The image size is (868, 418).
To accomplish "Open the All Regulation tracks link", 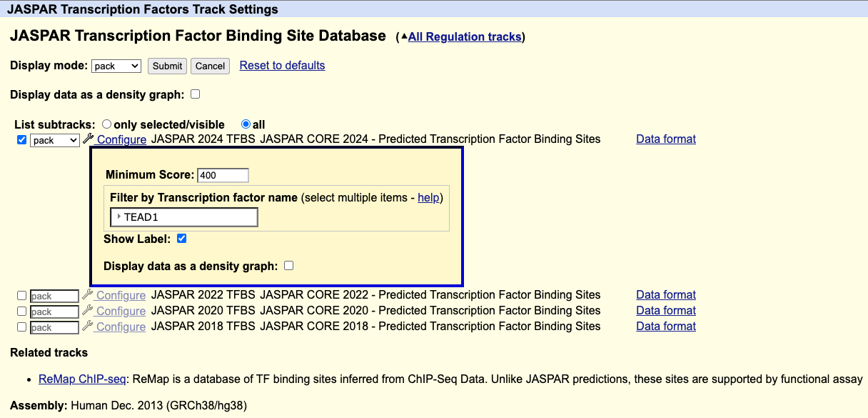I will (x=464, y=37).
